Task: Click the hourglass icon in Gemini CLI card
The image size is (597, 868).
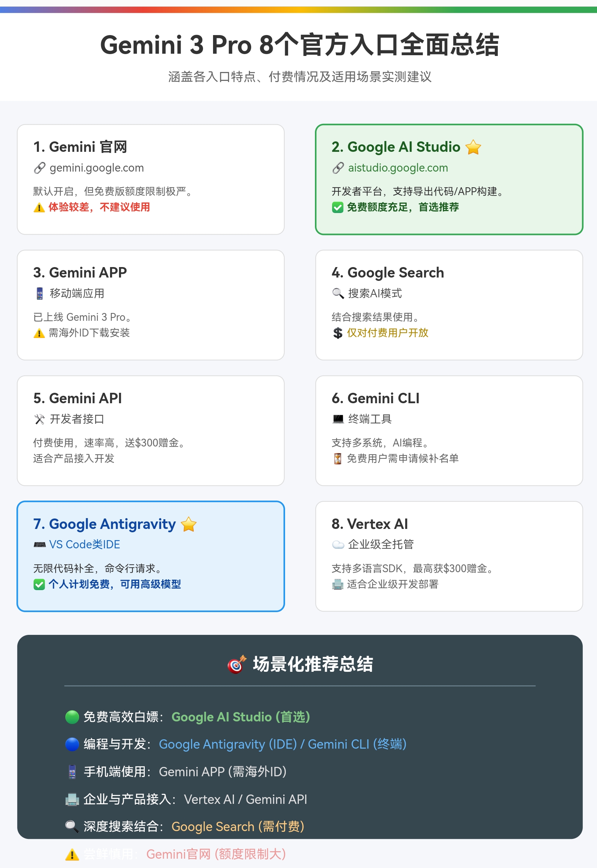Action: (x=337, y=458)
